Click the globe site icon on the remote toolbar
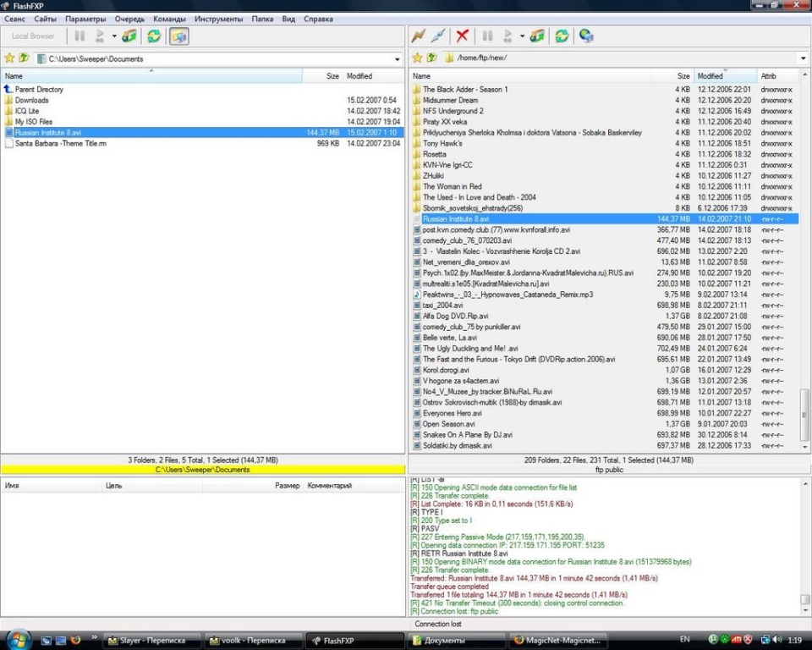812x650 pixels. (586, 36)
